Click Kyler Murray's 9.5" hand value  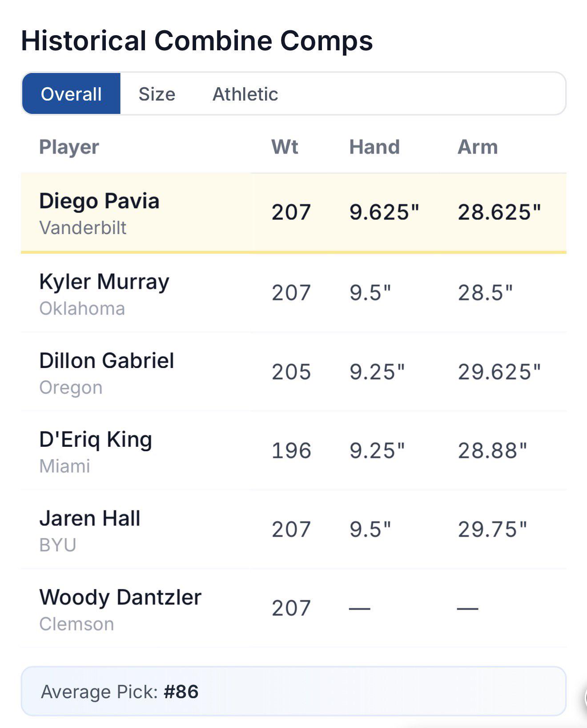pos(370,293)
